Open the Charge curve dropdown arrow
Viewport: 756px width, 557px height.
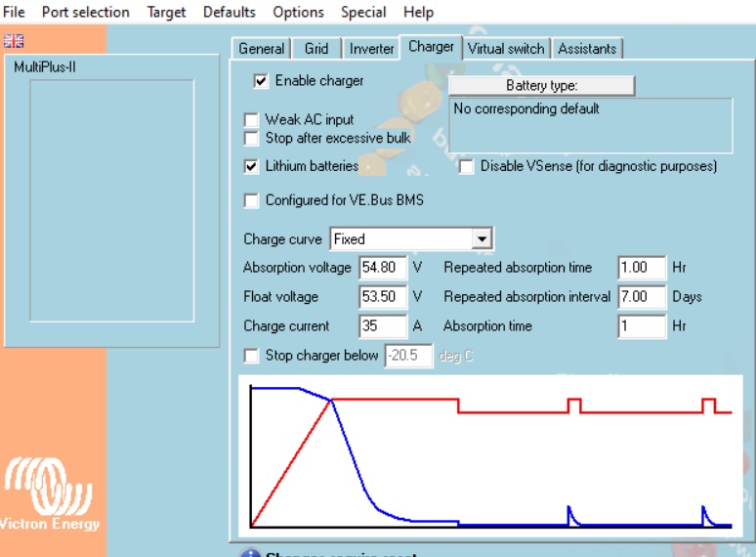[x=482, y=239]
